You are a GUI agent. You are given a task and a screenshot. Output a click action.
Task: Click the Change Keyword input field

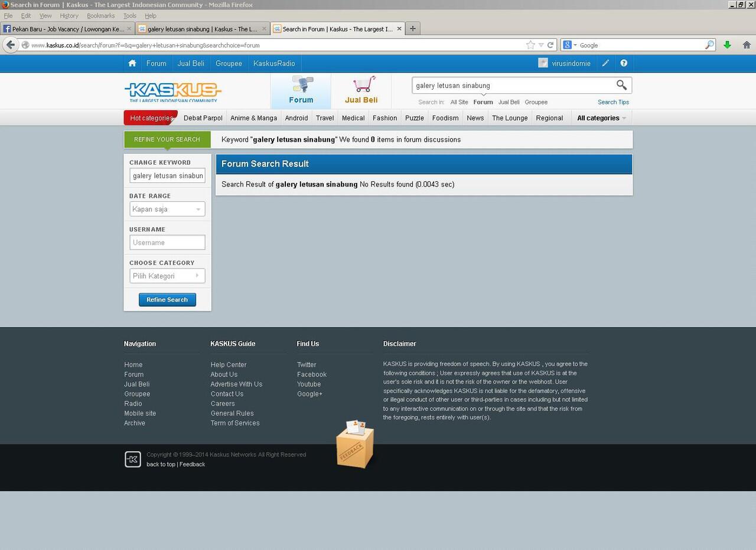[x=167, y=175]
